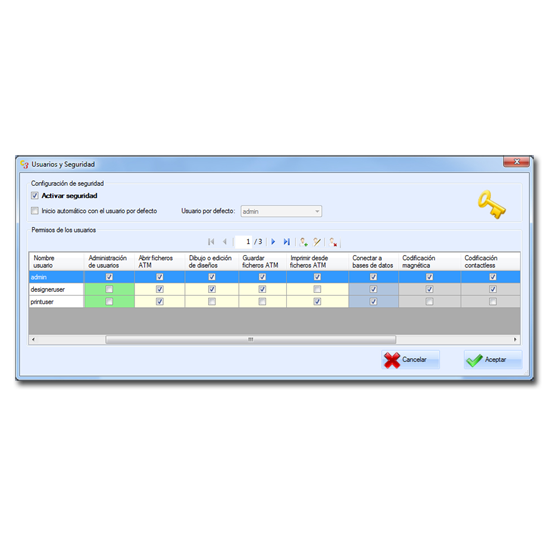
Task: Enable Inicio automático con usuario por defecto
Action: [x=35, y=210]
